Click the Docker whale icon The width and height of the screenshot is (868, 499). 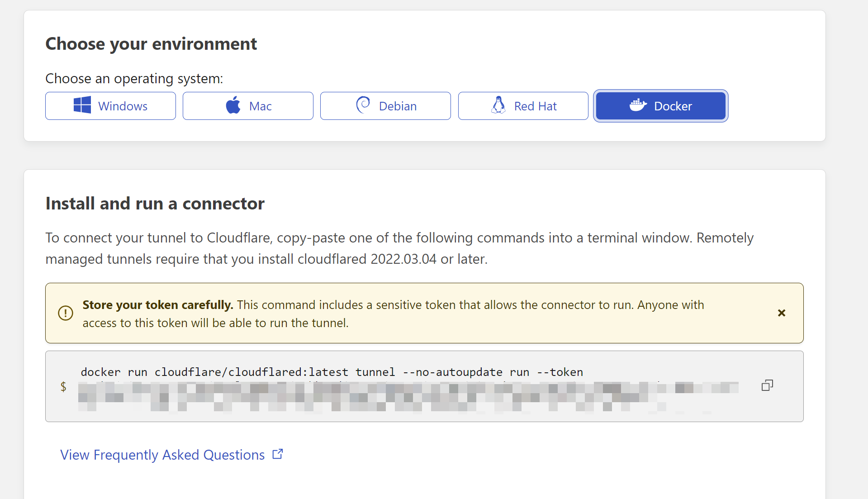(x=638, y=105)
